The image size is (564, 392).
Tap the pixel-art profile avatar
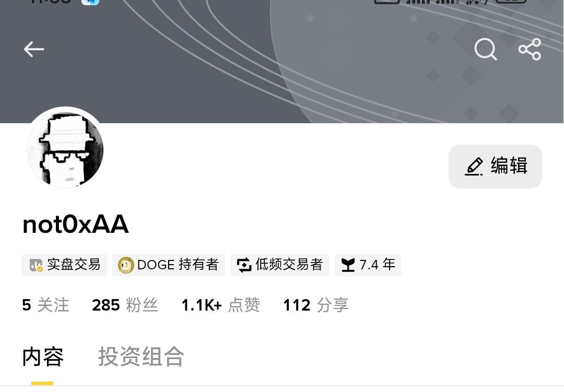(65, 148)
